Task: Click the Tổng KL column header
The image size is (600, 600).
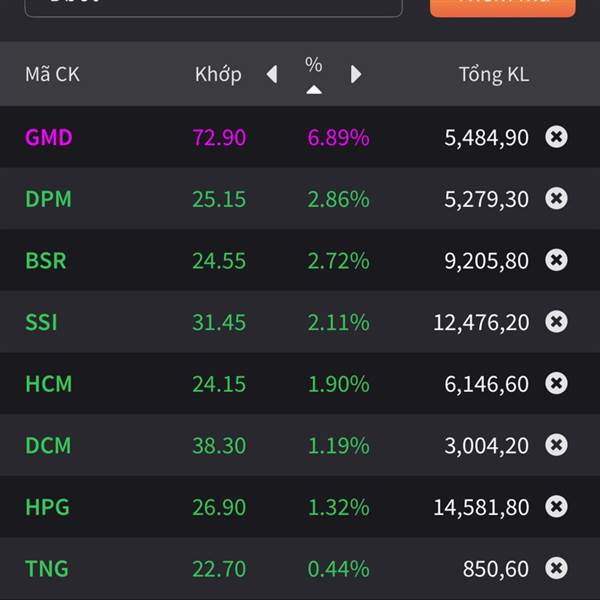Action: [493, 74]
